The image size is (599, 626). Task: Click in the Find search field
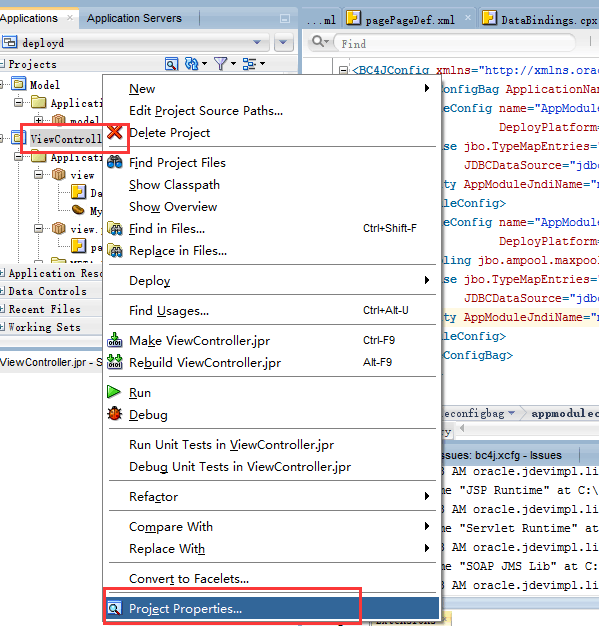pos(455,43)
